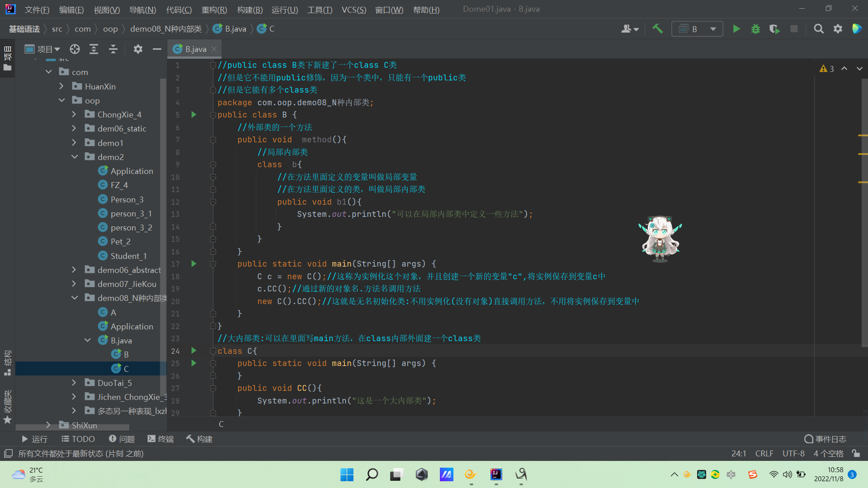Image resolution: width=868 pixels, height=488 pixels.
Task: Open project panel settings gear
Action: (138, 49)
